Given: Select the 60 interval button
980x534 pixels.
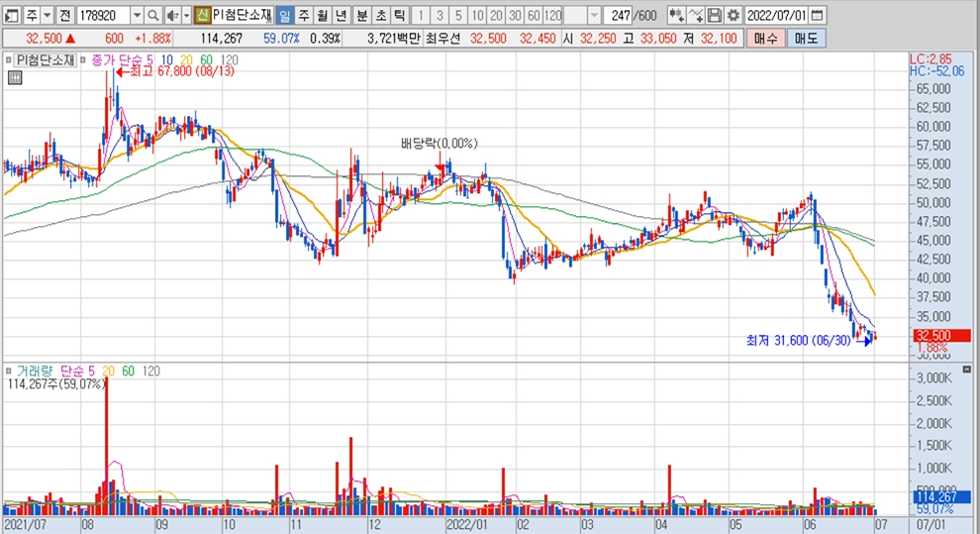Looking at the screenshot, I should coord(534,15).
